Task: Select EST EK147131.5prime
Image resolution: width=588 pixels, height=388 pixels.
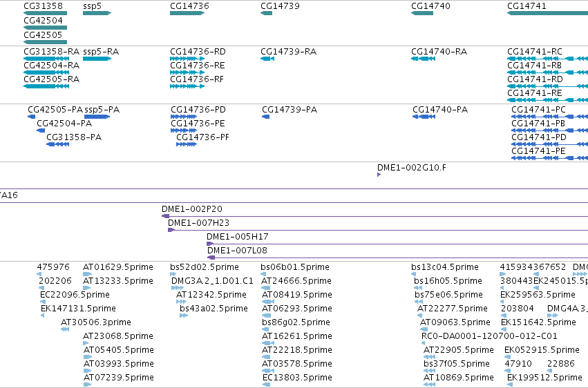Action: (x=42, y=316)
